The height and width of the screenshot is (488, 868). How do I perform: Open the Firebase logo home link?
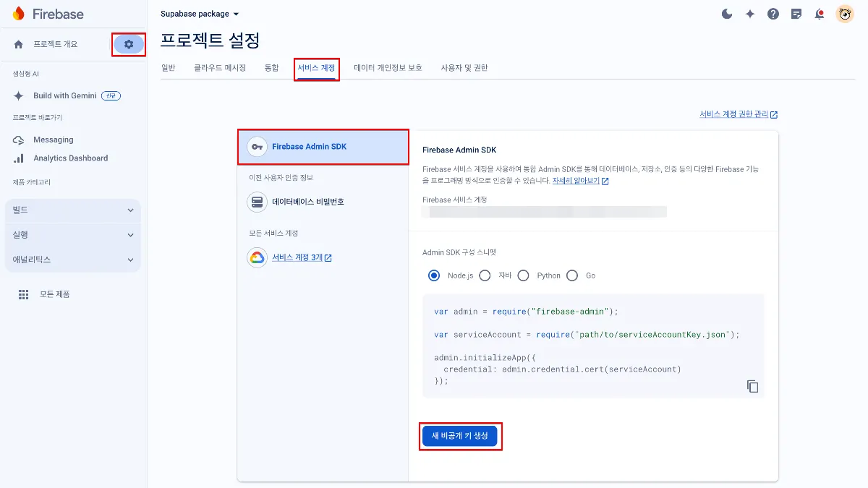click(48, 14)
